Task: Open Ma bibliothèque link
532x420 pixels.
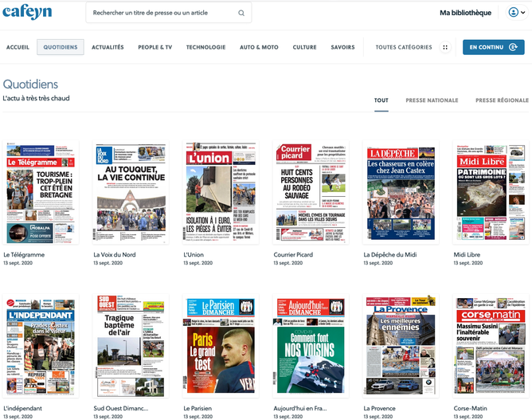Action: 465,13
